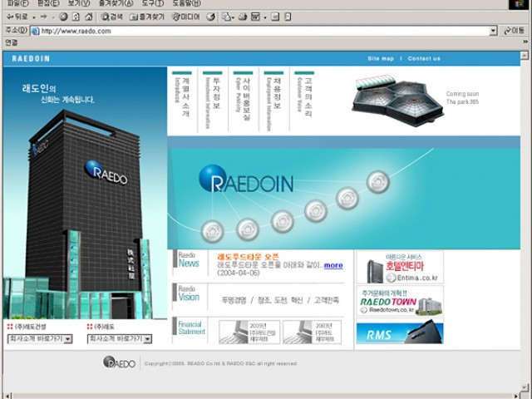Click the Stop loading icon in toolbar
The height and width of the screenshot is (399, 532).
point(64,17)
